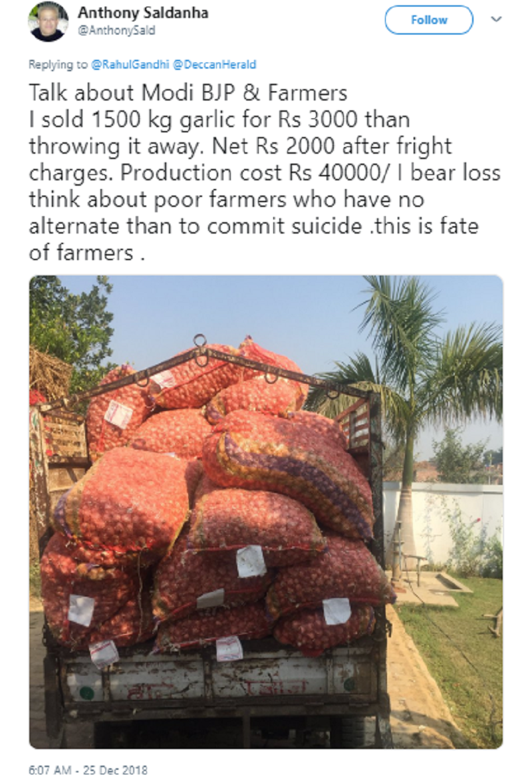
Task: Open Anthony Saldanha's profile picture
Action: click(x=48, y=21)
